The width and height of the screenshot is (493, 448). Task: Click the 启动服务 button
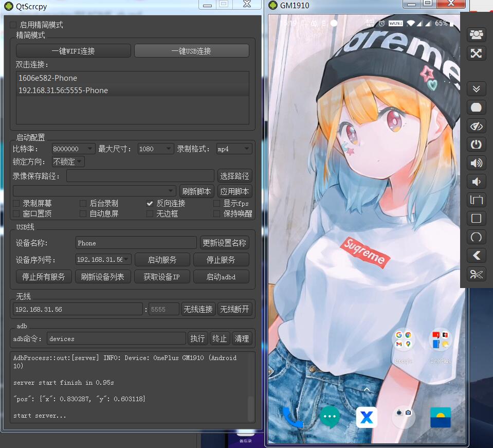point(162,259)
